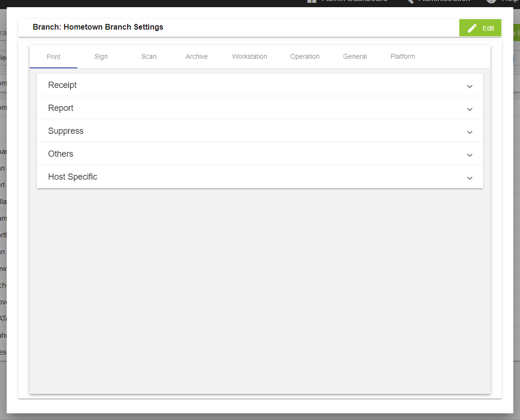Image resolution: width=520 pixels, height=420 pixels.
Task: Click the Report panel title
Action: point(61,108)
